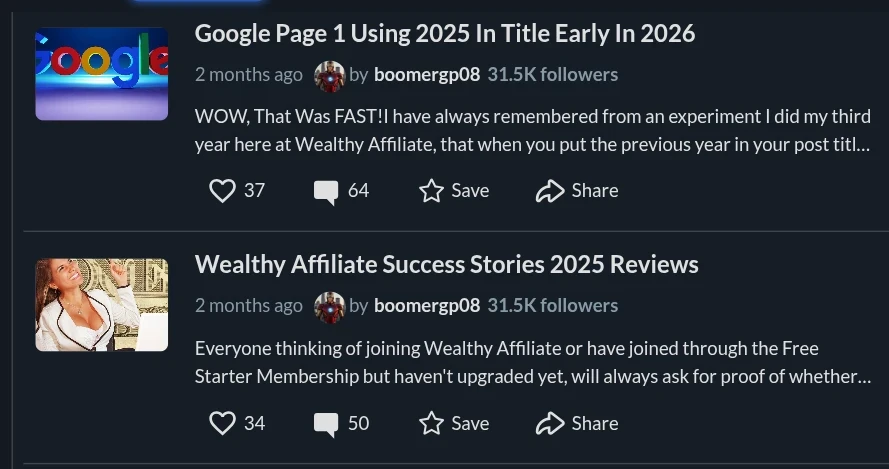889x469 pixels.
Task: Click 31.5K followers on Google post
Action: [553, 75]
